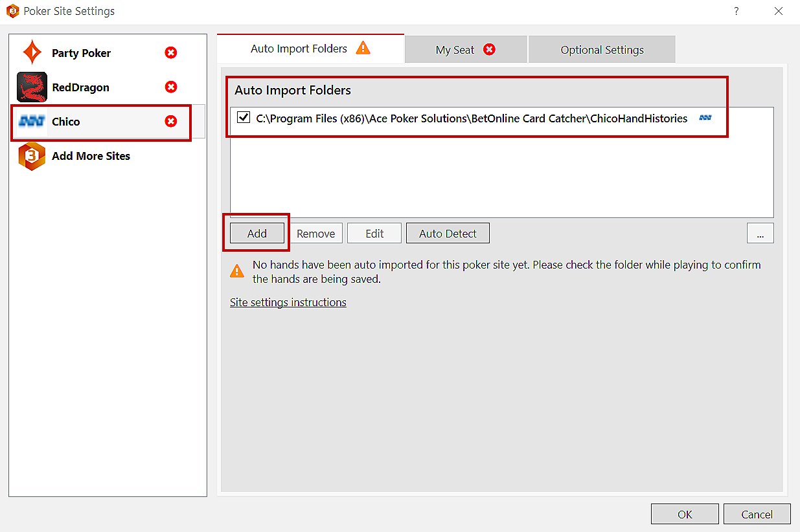Open Optional Settings tab
Image resolution: width=800 pixels, height=532 pixels.
[x=602, y=50]
